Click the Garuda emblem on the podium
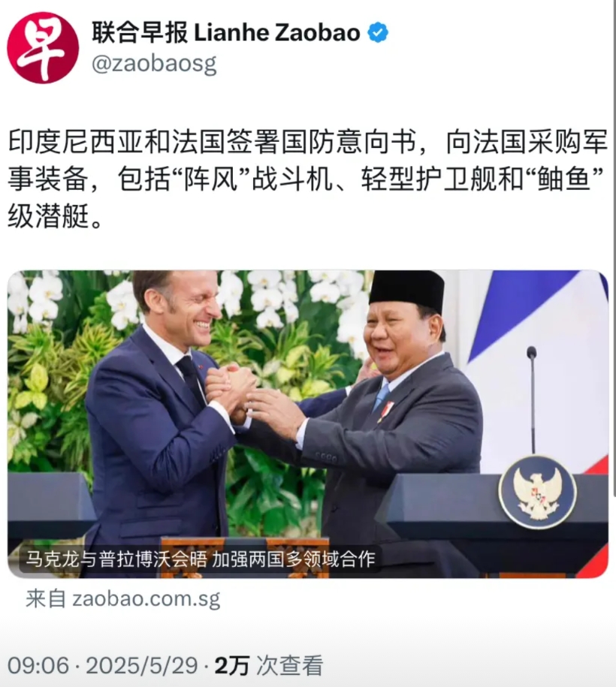 click(x=538, y=492)
